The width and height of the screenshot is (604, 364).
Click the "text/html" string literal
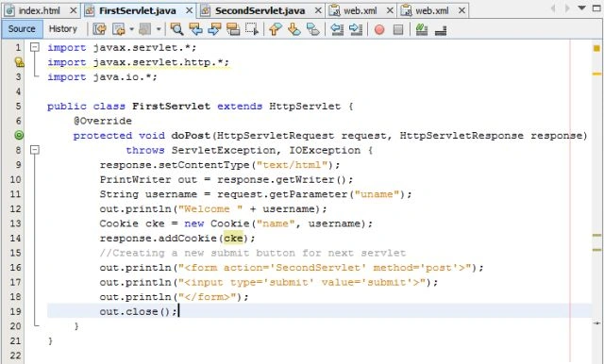click(292, 165)
